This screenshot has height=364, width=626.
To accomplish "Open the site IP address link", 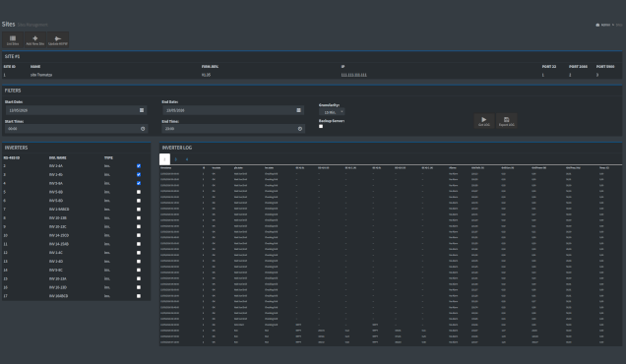I will click(353, 75).
